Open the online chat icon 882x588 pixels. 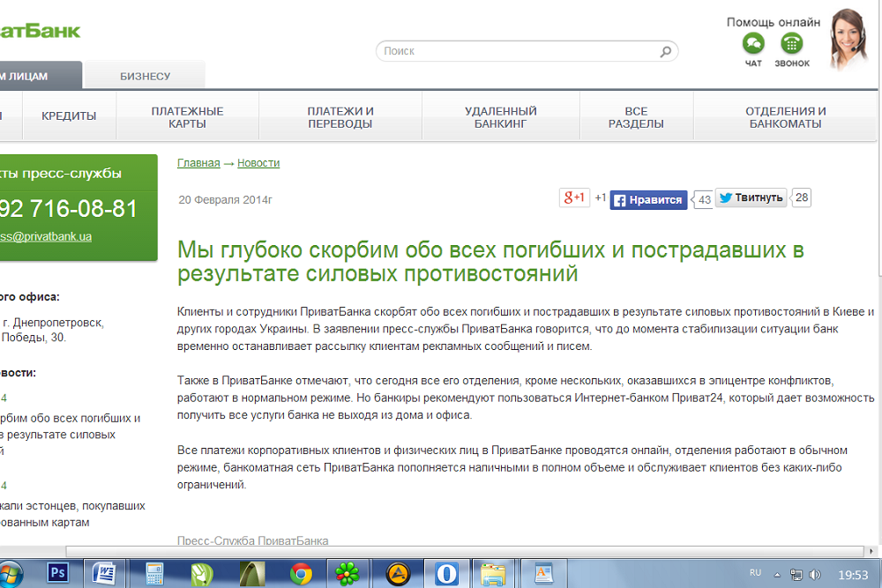tap(753, 43)
